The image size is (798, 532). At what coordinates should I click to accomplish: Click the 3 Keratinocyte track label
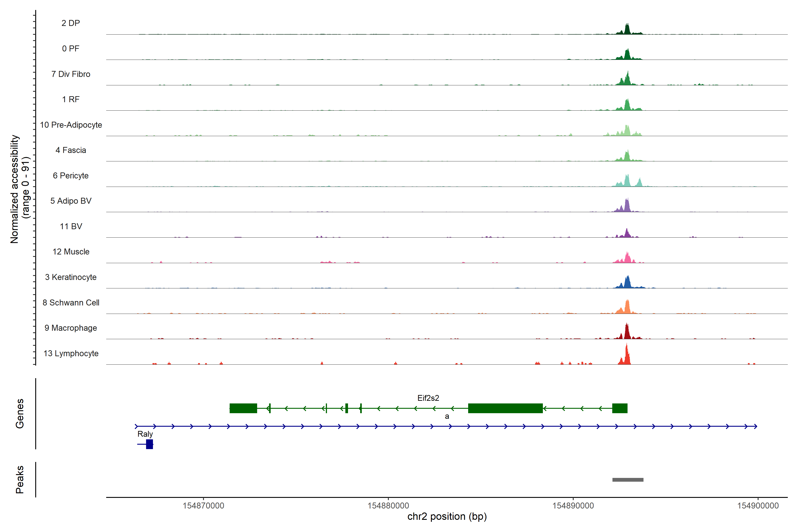[70, 277]
